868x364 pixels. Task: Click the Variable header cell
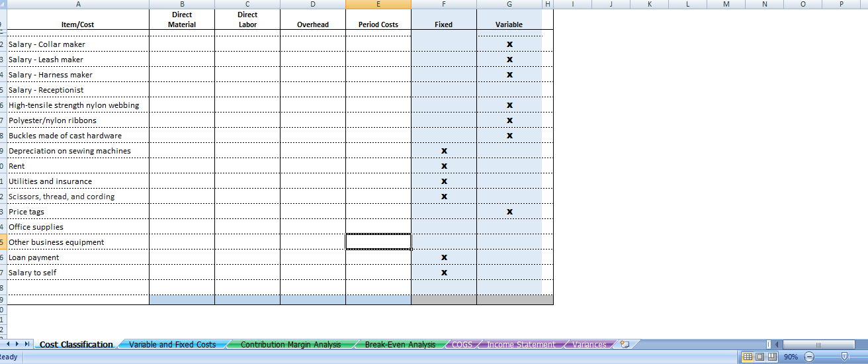point(509,19)
